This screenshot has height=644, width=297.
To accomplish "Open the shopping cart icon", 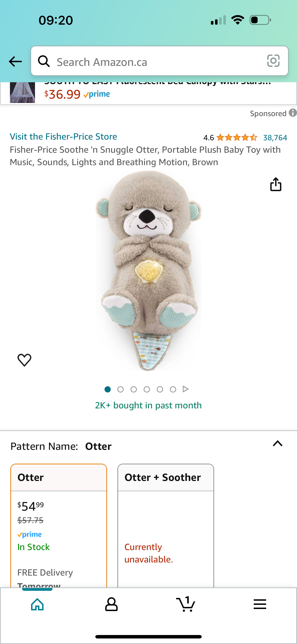I will (x=186, y=604).
